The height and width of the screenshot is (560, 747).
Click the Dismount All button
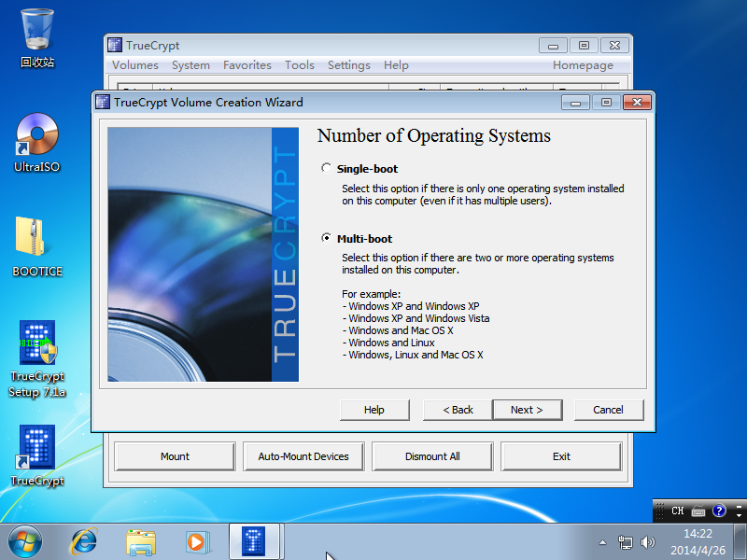[x=432, y=456]
